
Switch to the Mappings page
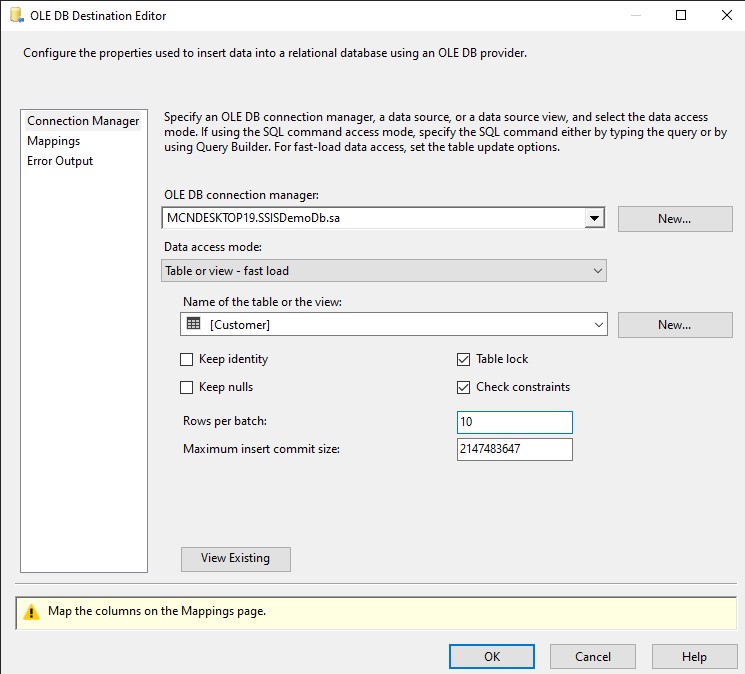54,141
